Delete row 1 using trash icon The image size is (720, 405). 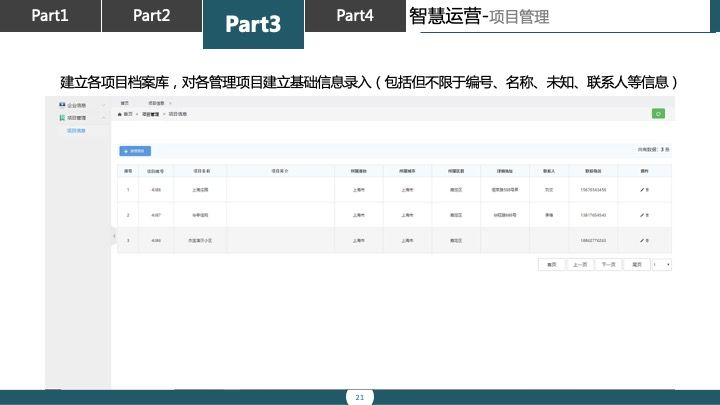pos(647,190)
